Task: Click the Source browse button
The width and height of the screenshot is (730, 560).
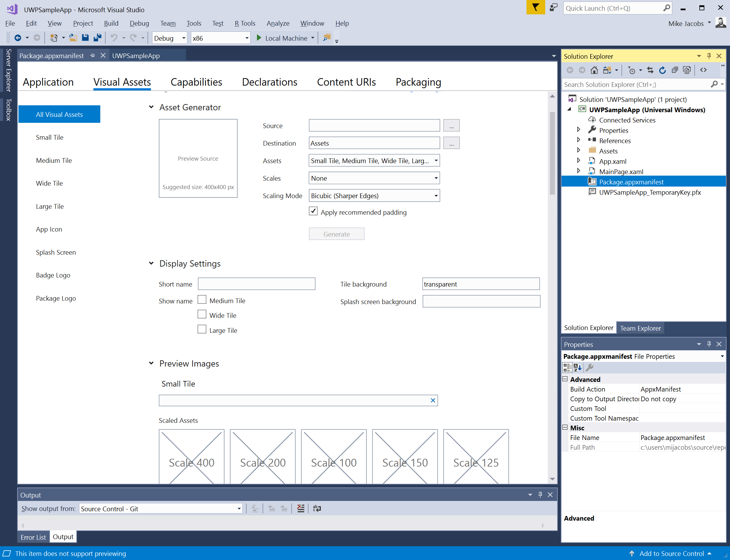Action: click(451, 126)
